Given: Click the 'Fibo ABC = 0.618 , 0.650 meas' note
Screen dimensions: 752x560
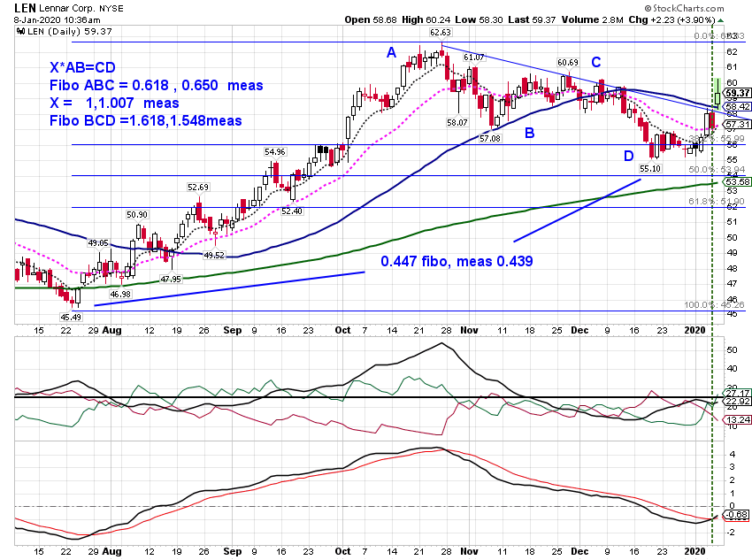Looking at the screenshot, I should (157, 85).
